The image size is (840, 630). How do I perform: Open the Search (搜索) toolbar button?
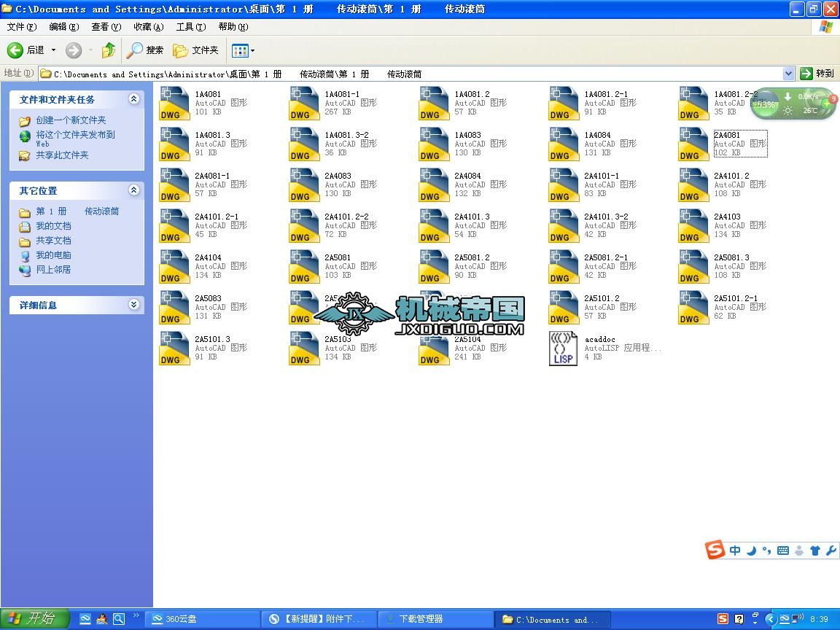click(x=145, y=50)
